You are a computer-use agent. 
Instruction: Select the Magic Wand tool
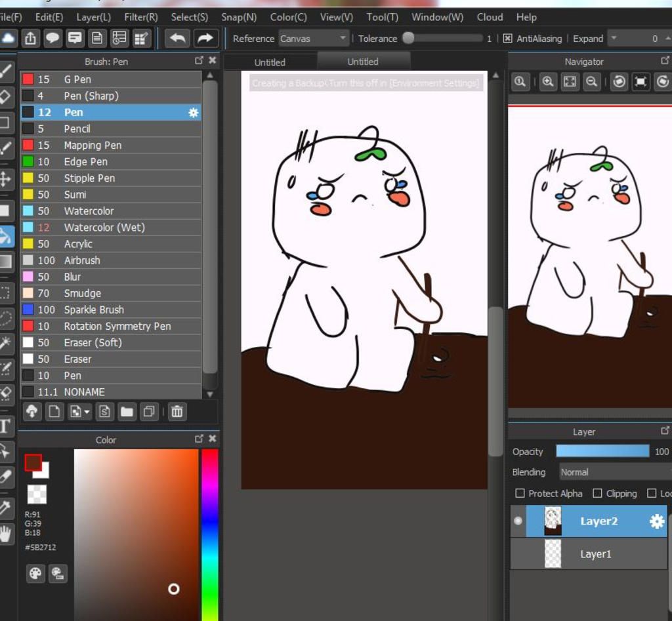(x=5, y=342)
